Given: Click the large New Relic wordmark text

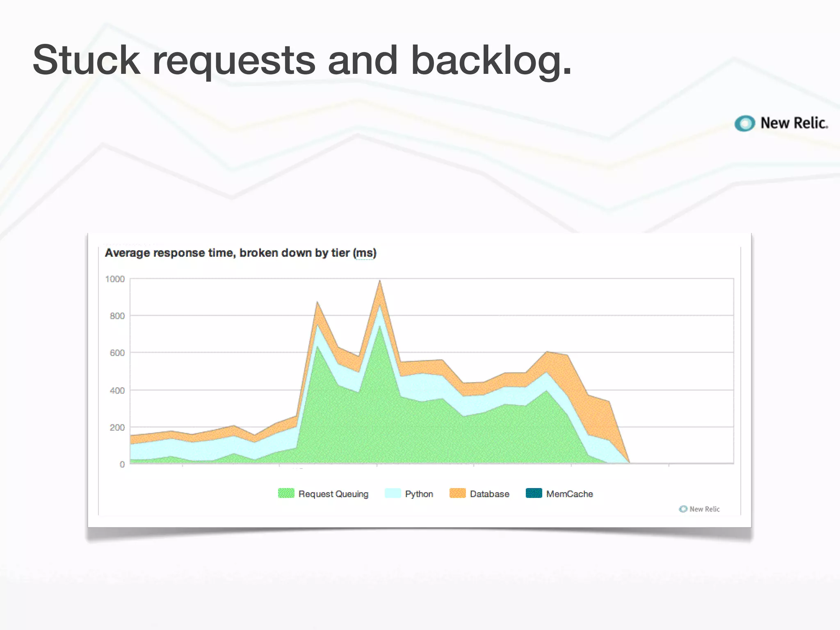Looking at the screenshot, I should tap(794, 123).
